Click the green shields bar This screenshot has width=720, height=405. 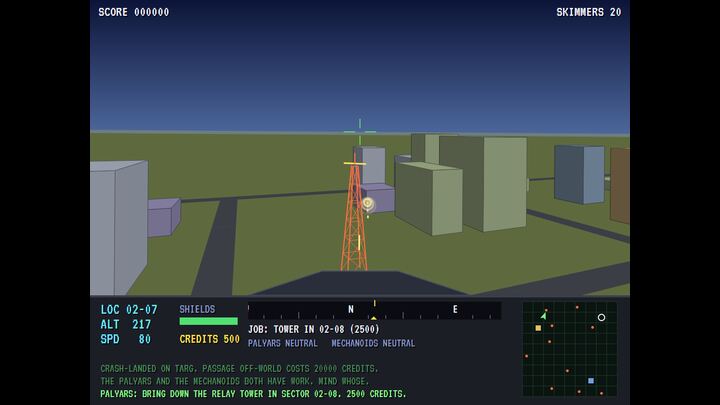[208, 321]
